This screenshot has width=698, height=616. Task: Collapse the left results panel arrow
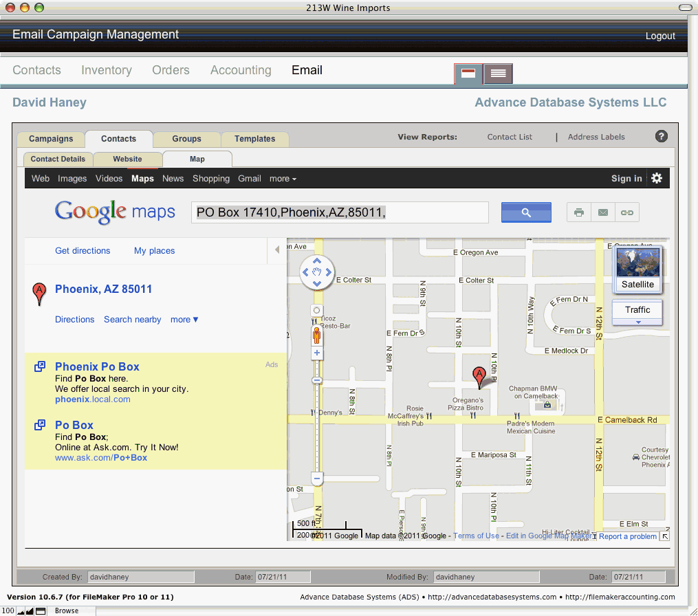tap(277, 250)
